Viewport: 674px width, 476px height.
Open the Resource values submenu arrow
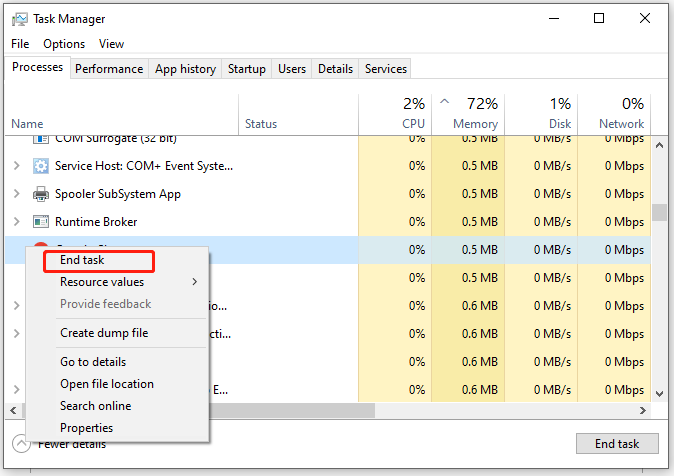195,282
